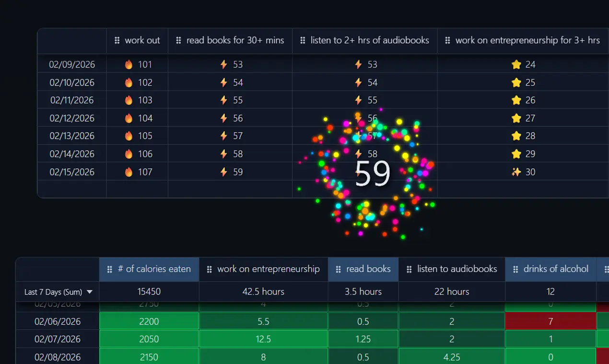This screenshot has width=609, height=364.
Task: Select the 02/12/2026 date row label
Action: click(x=72, y=118)
